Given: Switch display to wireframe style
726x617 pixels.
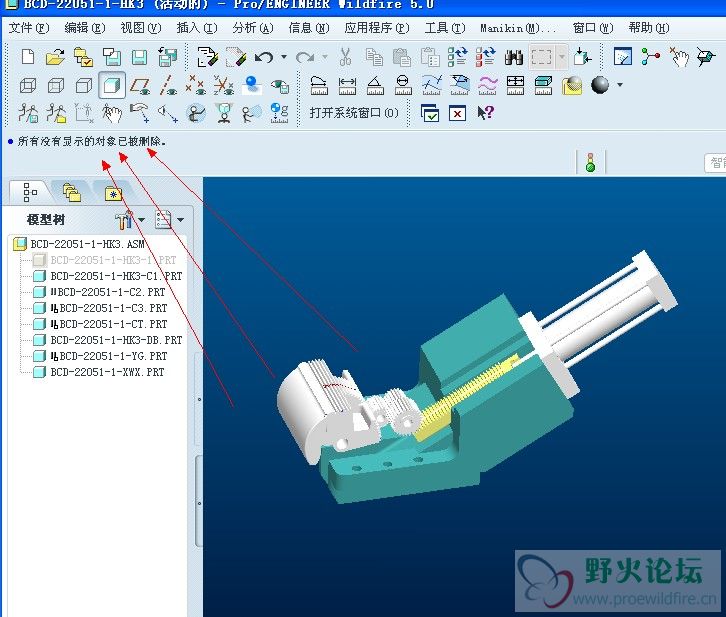Looking at the screenshot, I should point(28,86).
